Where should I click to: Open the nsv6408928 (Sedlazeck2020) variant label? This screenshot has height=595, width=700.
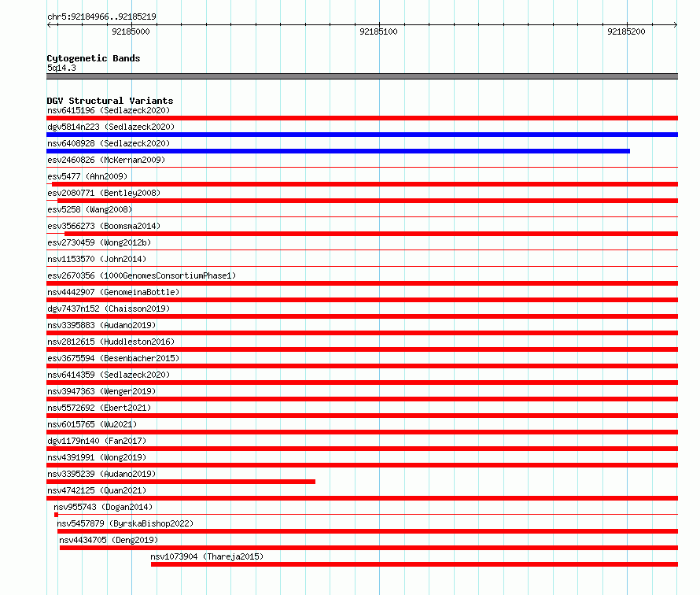(109, 143)
